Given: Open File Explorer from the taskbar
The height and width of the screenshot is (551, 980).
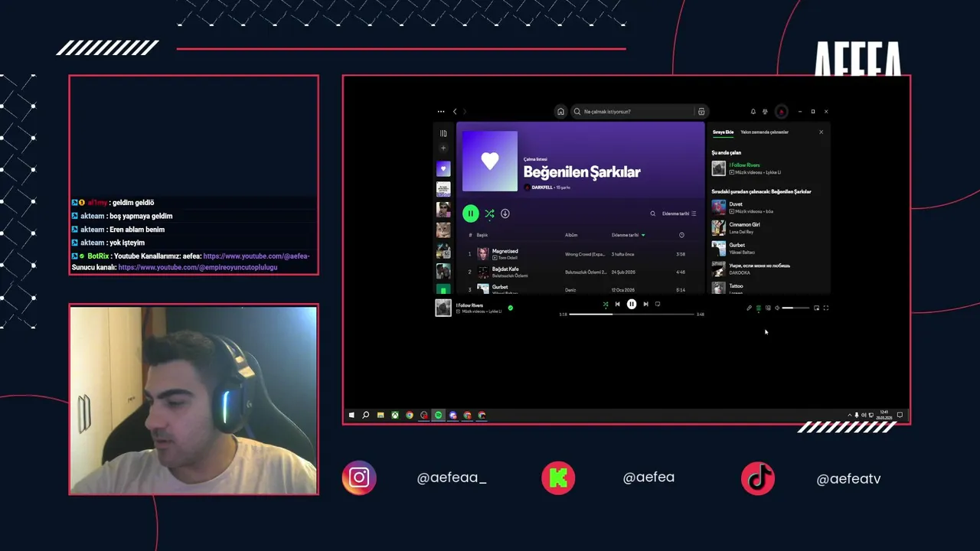Looking at the screenshot, I should coord(381,415).
